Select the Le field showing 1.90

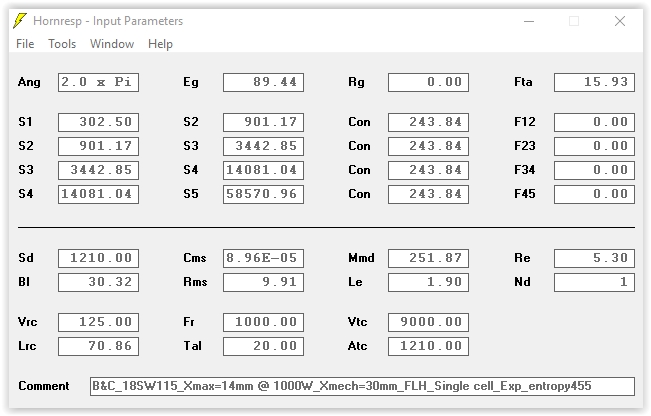(x=428, y=282)
